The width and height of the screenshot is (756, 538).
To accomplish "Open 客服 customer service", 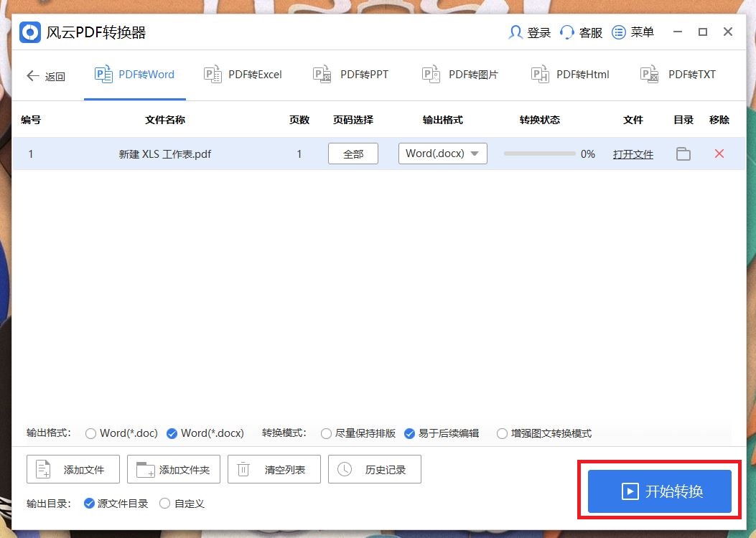I will [x=581, y=32].
